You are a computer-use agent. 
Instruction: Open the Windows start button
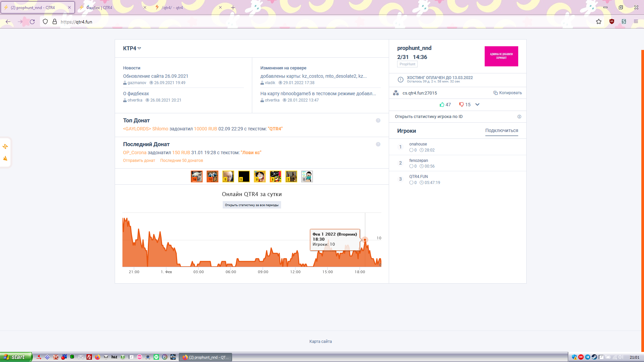click(x=16, y=357)
